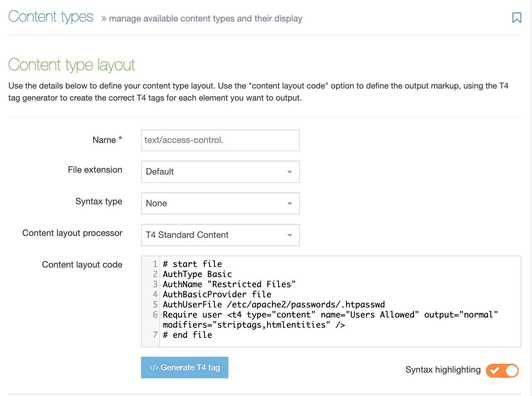This screenshot has height=396, width=532.
Task: Click the AuthName "Restricted Files" code line
Action: 229,284
